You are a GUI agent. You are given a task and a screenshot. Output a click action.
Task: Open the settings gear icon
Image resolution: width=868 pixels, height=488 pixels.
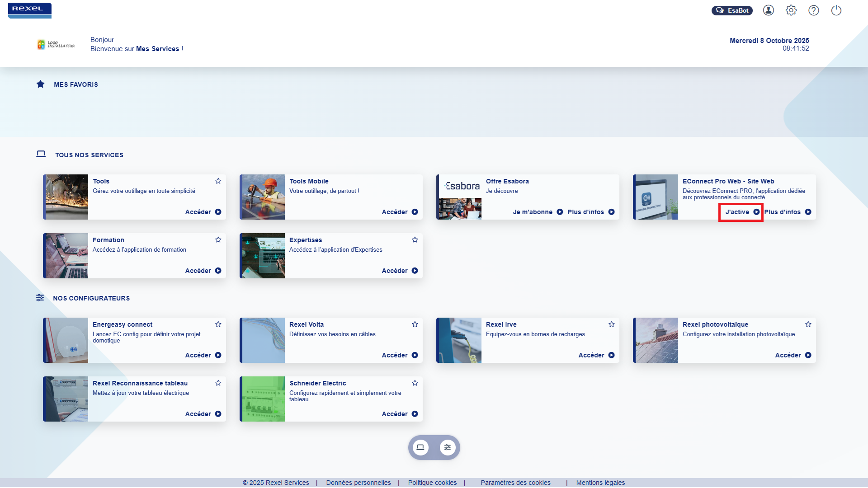click(791, 10)
